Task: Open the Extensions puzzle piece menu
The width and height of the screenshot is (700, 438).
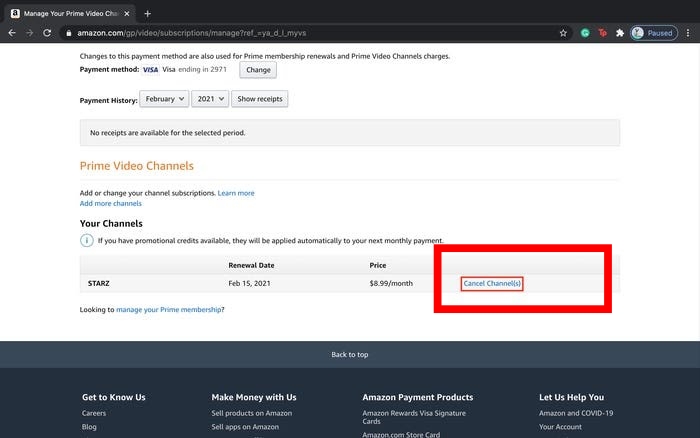Action: pyautogui.click(x=620, y=33)
